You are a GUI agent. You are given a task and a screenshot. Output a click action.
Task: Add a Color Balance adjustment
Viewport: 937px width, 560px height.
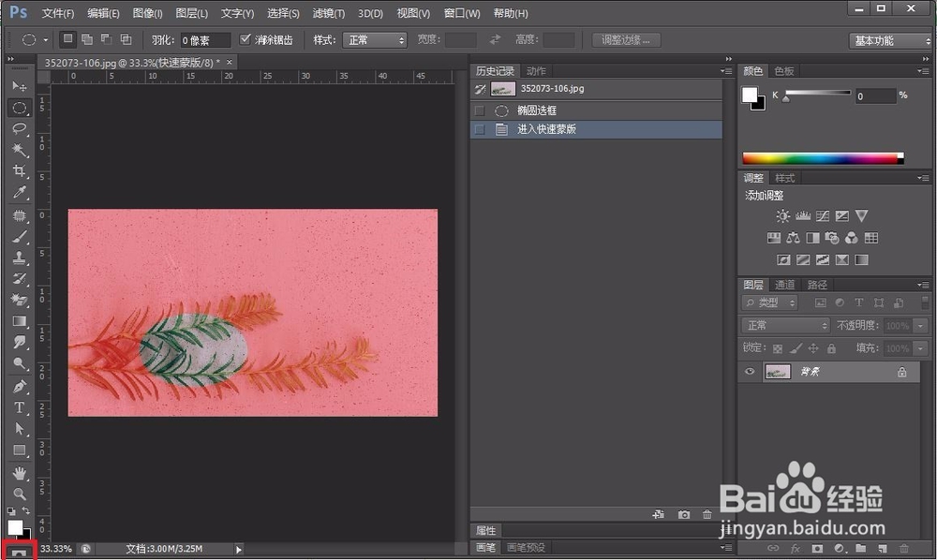[793, 238]
